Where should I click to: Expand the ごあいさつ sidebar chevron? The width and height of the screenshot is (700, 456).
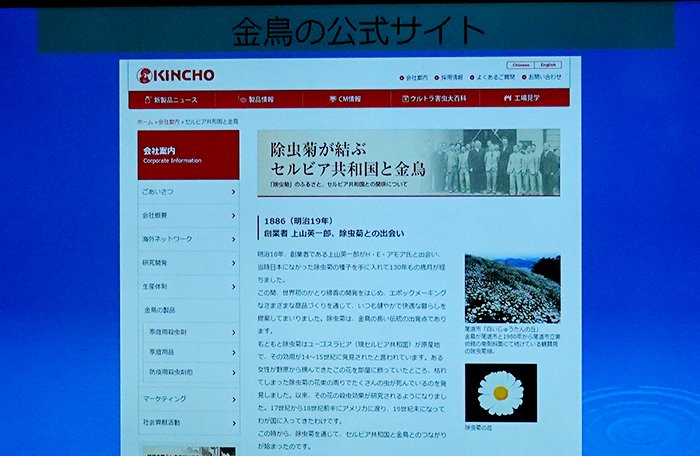233,191
